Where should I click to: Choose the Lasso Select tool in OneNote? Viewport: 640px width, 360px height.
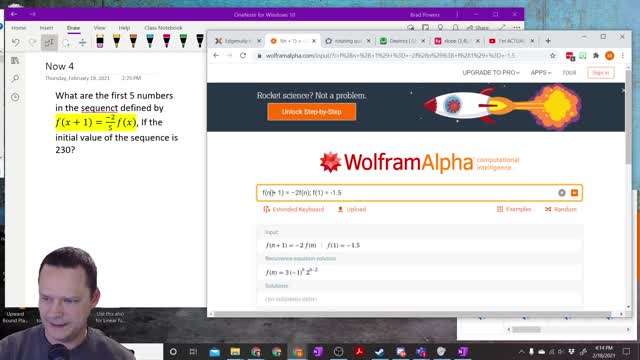[66, 42]
